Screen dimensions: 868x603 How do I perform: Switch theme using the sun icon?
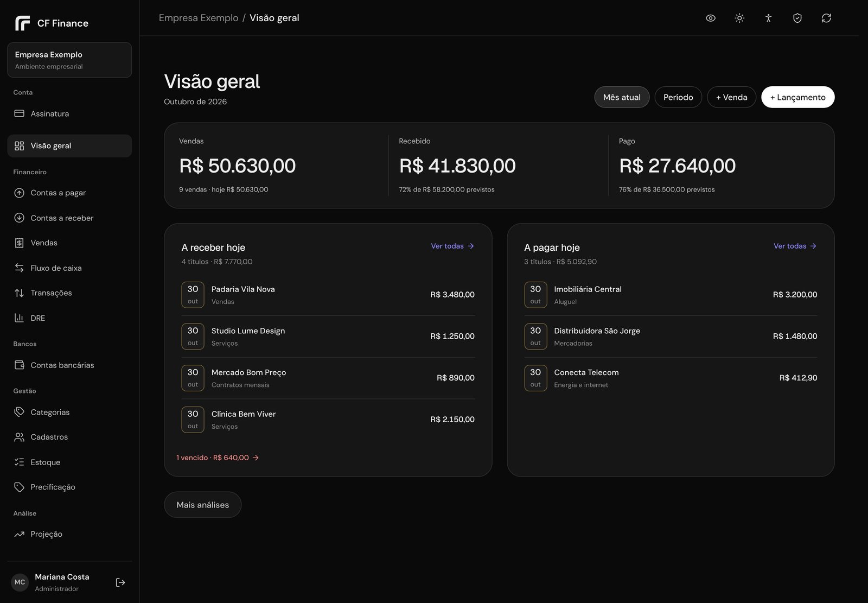coord(739,18)
